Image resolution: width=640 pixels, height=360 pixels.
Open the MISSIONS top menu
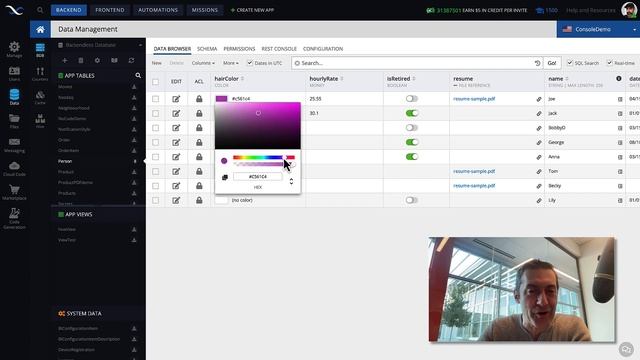205,10
